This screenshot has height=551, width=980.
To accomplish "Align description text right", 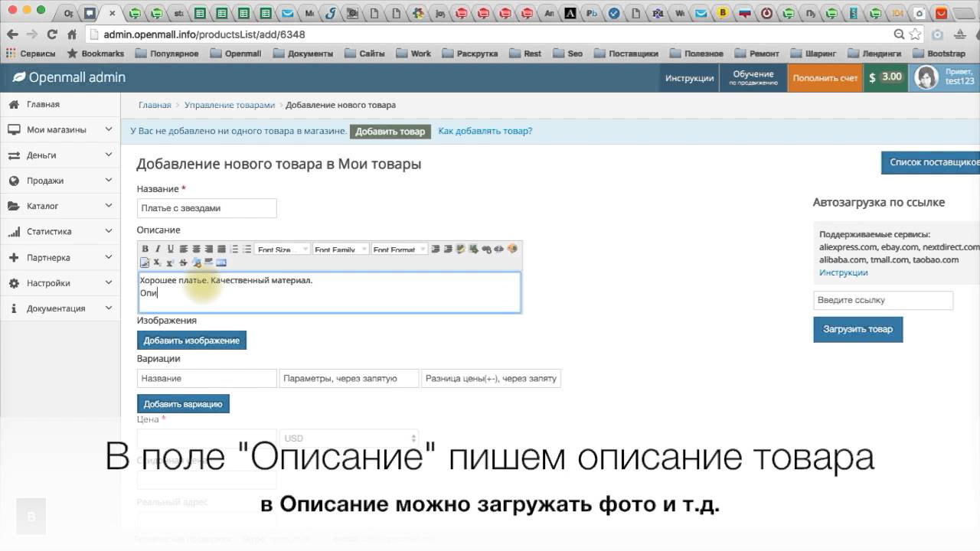I will [x=209, y=249].
